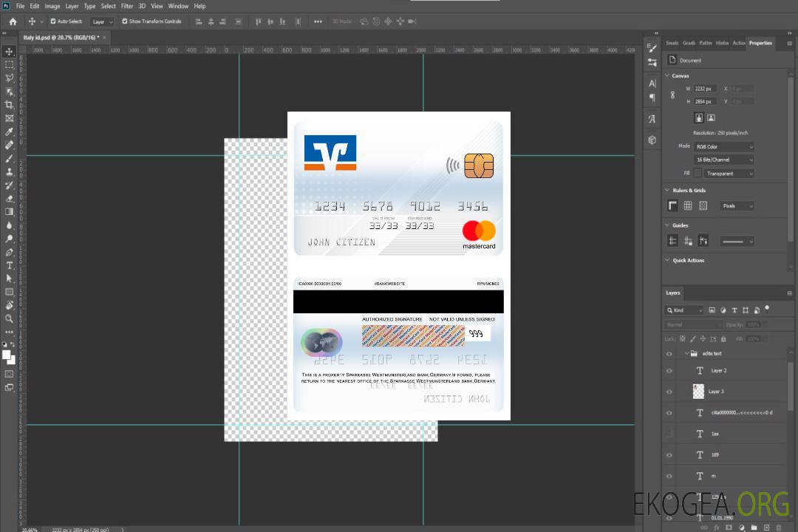Select the Hand tool
The width and height of the screenshot is (798, 532).
click(x=9, y=305)
